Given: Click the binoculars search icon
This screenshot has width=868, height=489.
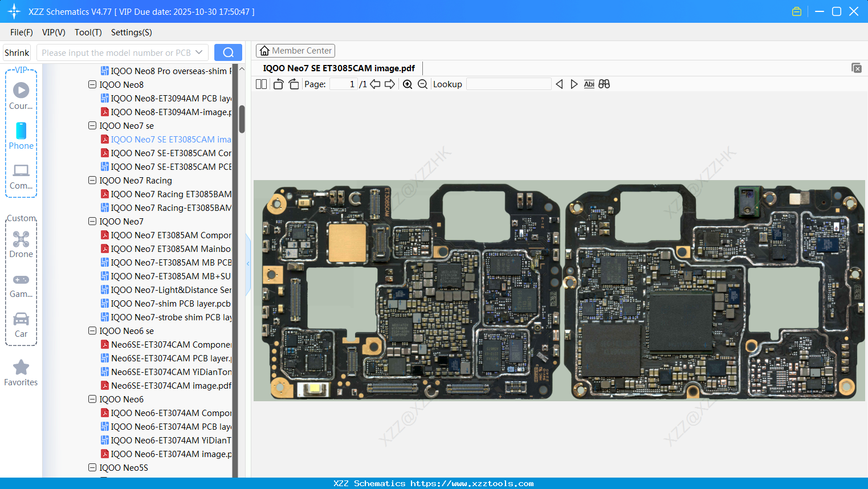Looking at the screenshot, I should [x=604, y=84].
